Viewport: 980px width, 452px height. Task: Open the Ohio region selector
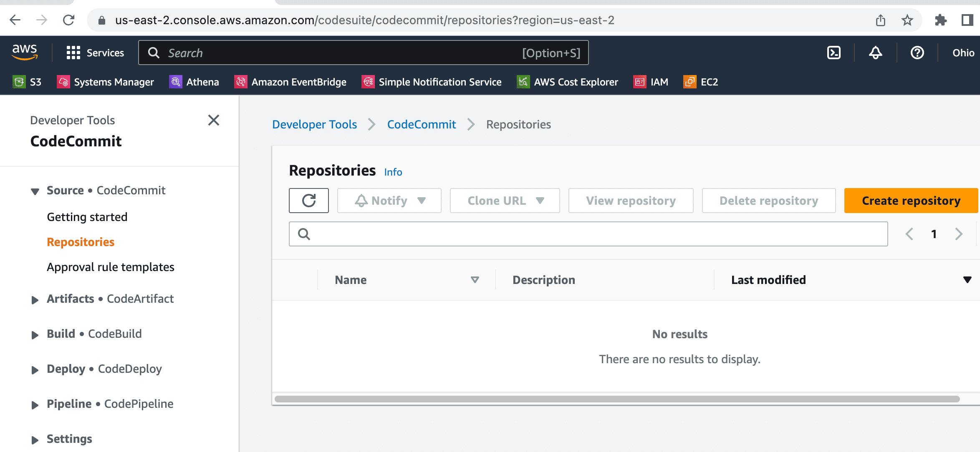963,53
